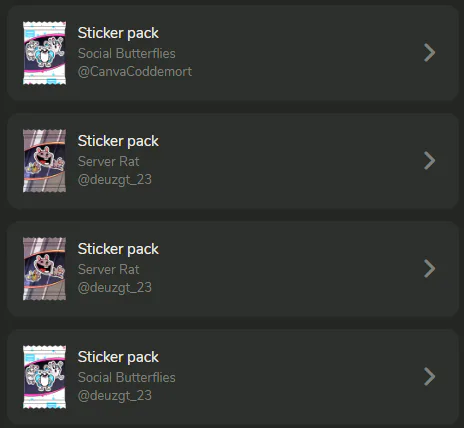
Task: Expand the @deuzgt_23 Social Butterflies chevron arrow
Action: [x=429, y=377]
